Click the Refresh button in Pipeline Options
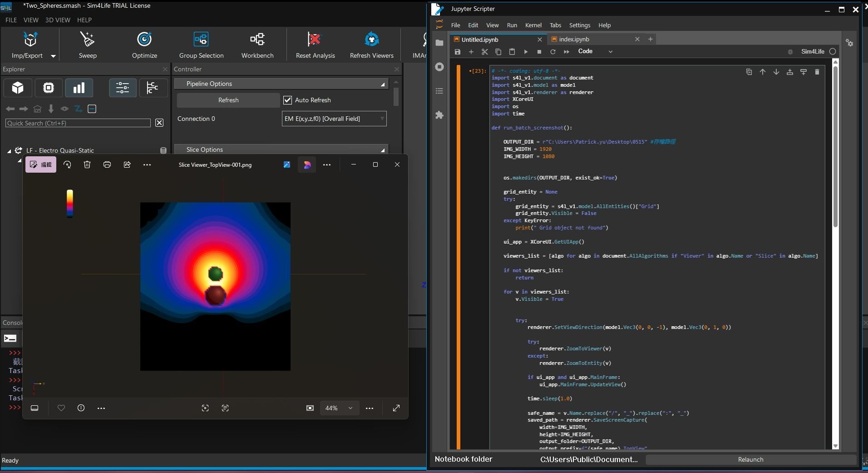The image size is (868, 473). pyautogui.click(x=228, y=100)
